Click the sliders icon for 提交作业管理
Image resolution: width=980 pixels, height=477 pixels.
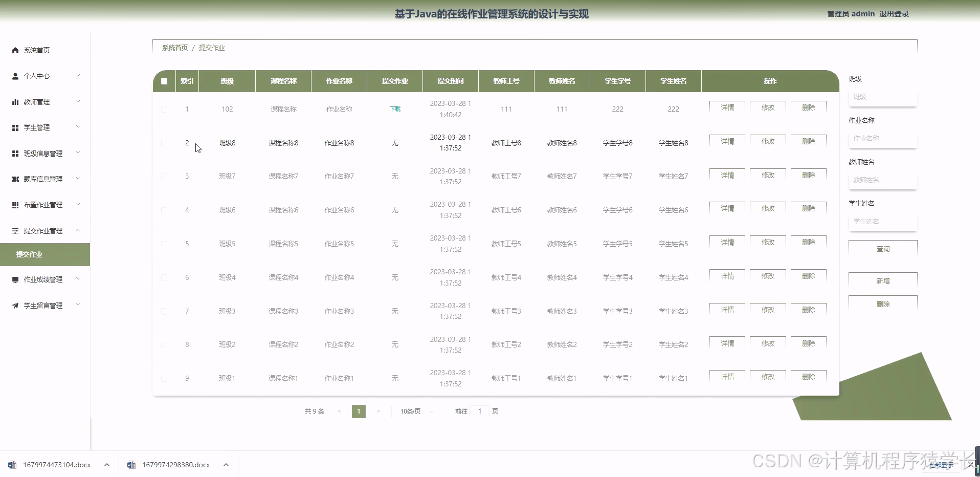click(15, 231)
